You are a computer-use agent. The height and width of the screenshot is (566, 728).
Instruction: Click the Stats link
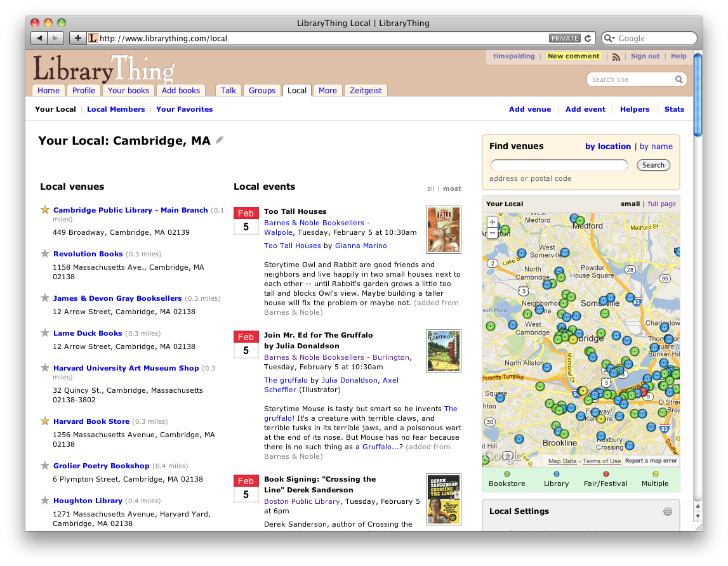pyautogui.click(x=674, y=109)
